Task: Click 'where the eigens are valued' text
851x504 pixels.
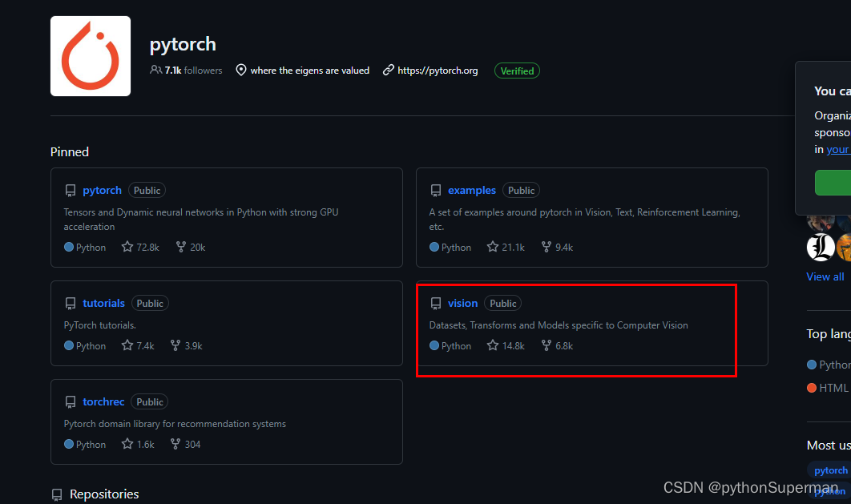Action: (x=310, y=71)
